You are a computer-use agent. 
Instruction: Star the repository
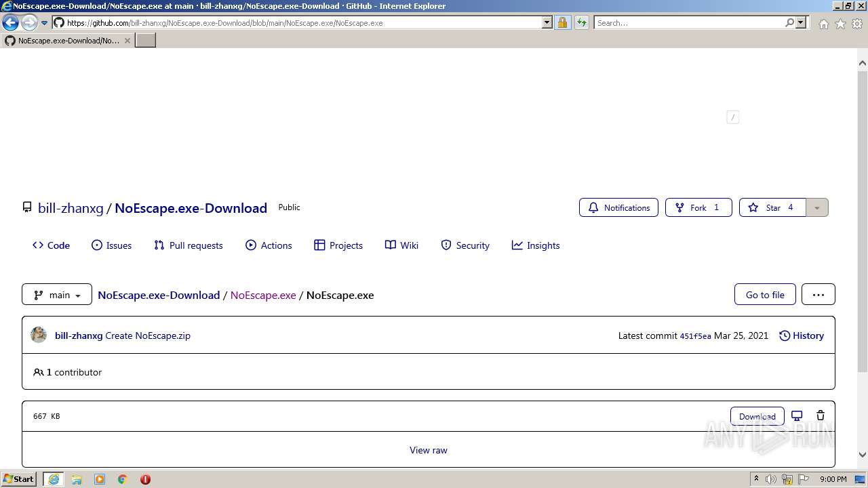(772, 207)
